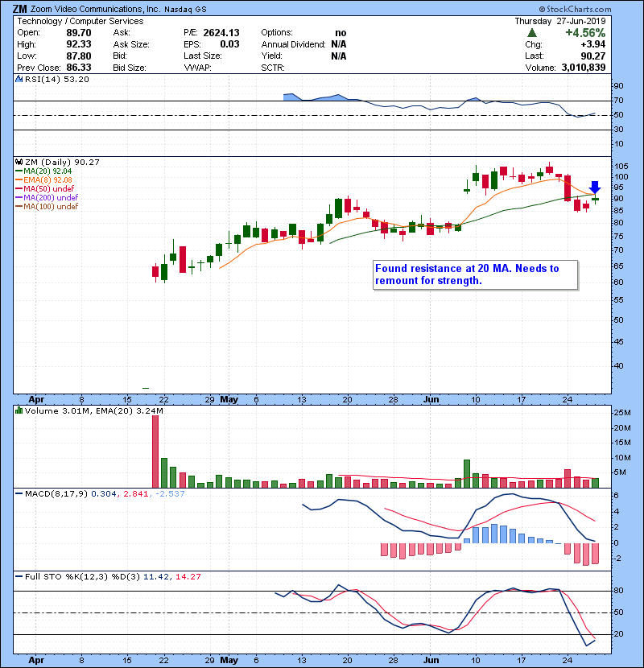The image size is (644, 668).
Task: Click the May label on the price chart date axis
Action: [x=229, y=400]
